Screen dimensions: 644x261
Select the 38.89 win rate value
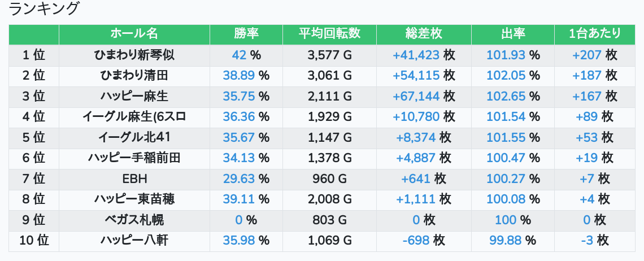click(x=239, y=76)
